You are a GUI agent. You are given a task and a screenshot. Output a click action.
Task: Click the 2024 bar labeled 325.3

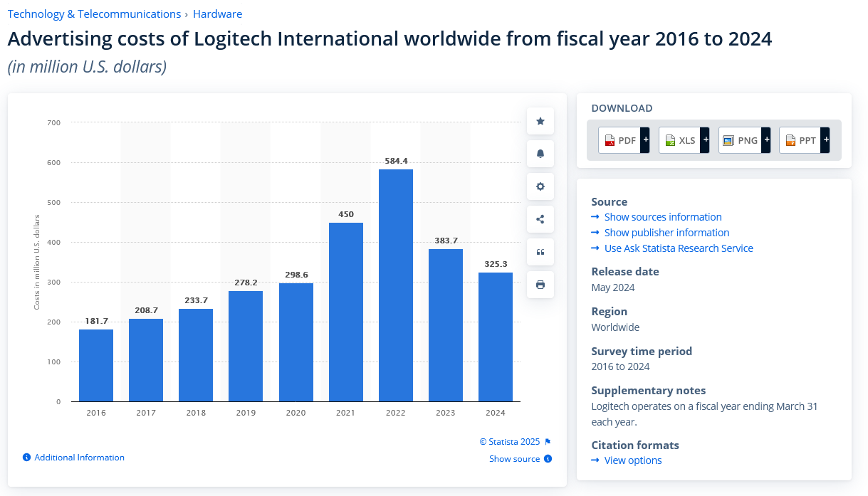point(496,337)
